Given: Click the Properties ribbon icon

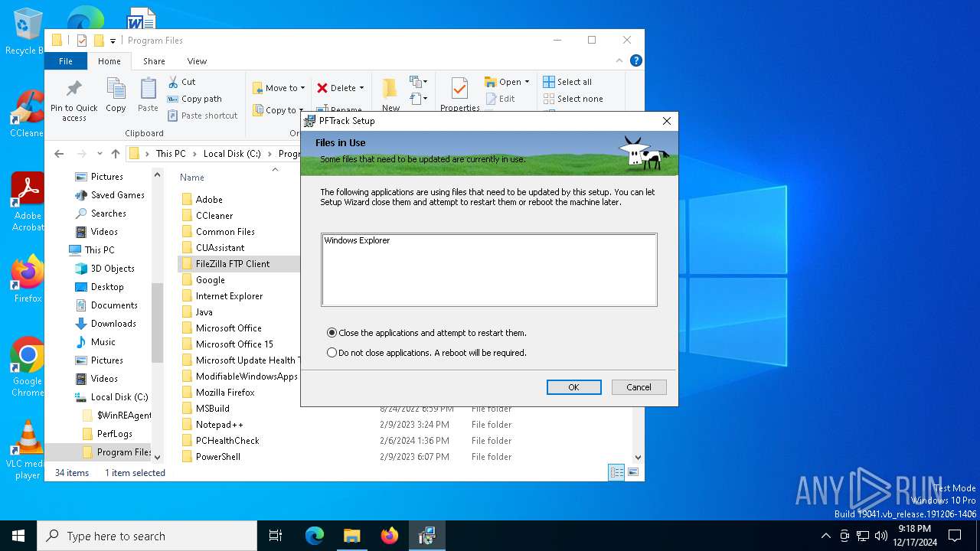Looking at the screenshot, I should [459, 94].
